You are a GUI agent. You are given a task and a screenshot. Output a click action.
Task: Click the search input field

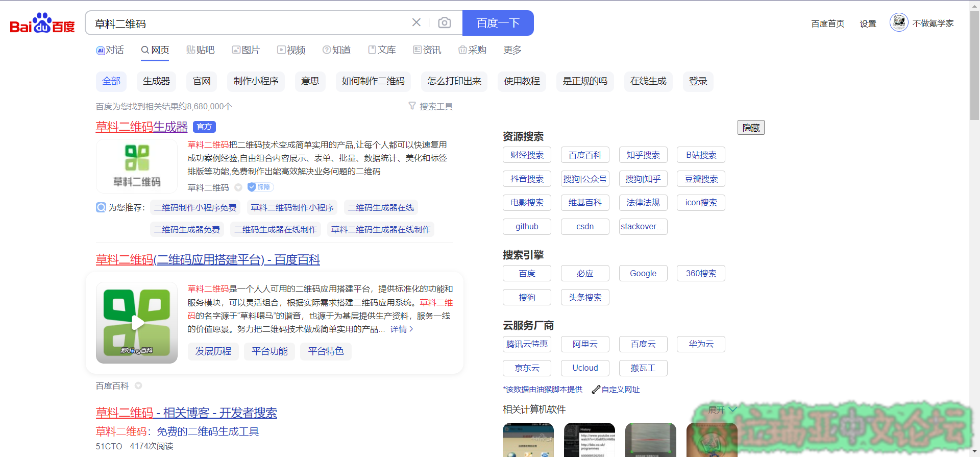click(250, 23)
